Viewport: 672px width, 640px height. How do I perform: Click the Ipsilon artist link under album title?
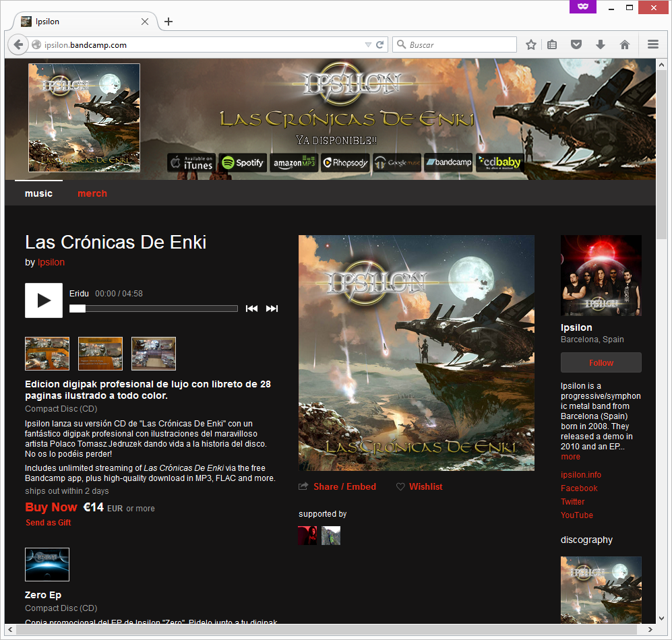pyautogui.click(x=51, y=262)
